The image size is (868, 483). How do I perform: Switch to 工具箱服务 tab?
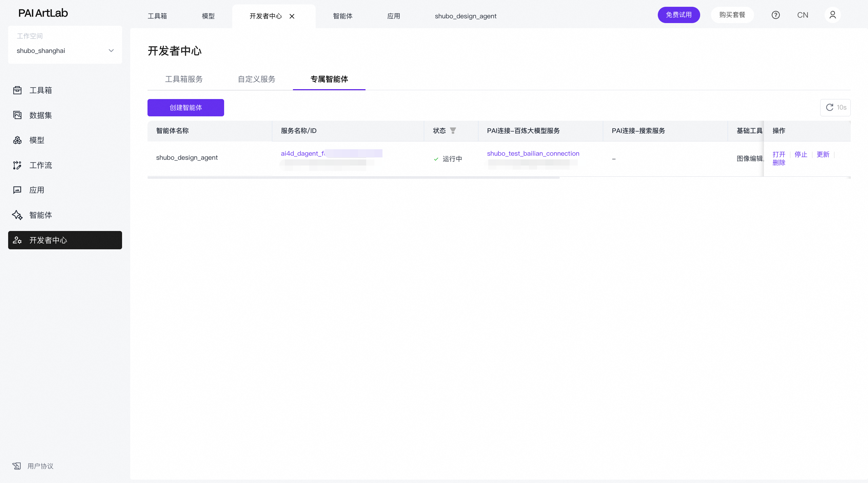coord(184,79)
